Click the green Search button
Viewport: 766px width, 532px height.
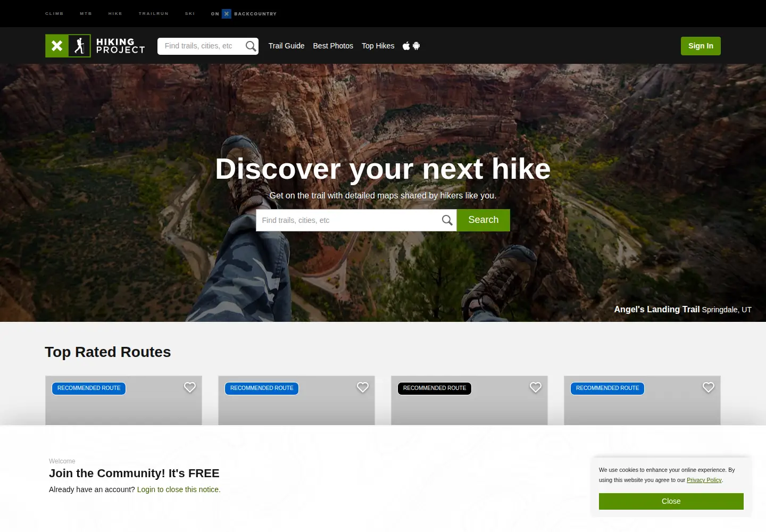484,220
